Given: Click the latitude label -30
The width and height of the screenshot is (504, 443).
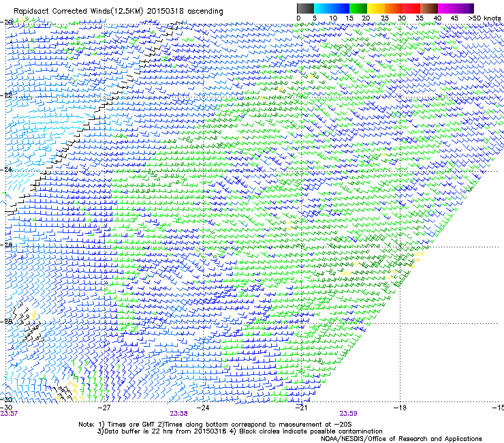Looking at the screenshot, I should pos(6,399).
